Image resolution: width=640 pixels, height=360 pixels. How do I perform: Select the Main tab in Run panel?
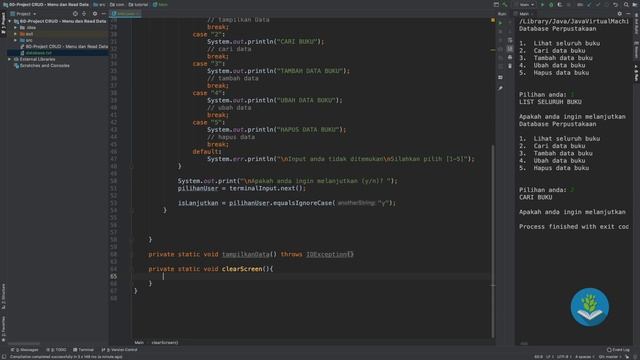pyautogui.click(x=524, y=13)
